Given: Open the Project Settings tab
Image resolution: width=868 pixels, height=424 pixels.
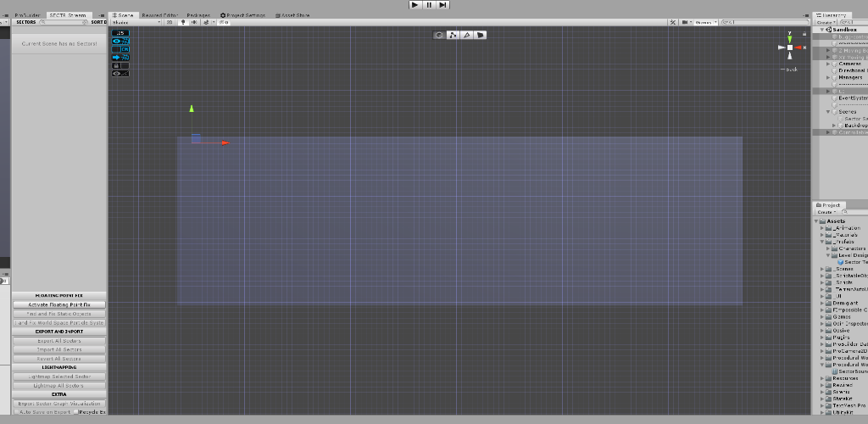Looking at the screenshot, I should [x=242, y=15].
